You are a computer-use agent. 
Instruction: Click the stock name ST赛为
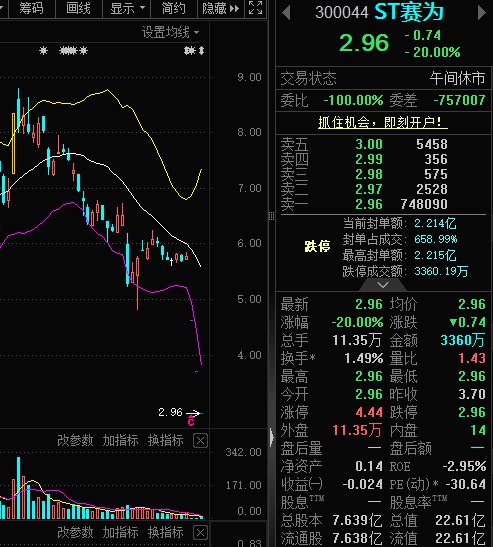pos(409,12)
